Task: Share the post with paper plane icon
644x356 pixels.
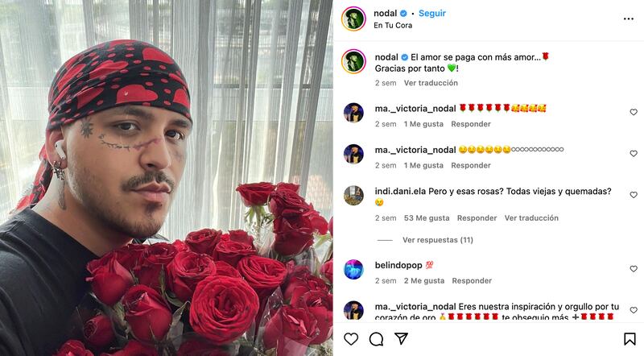Action: [401, 338]
